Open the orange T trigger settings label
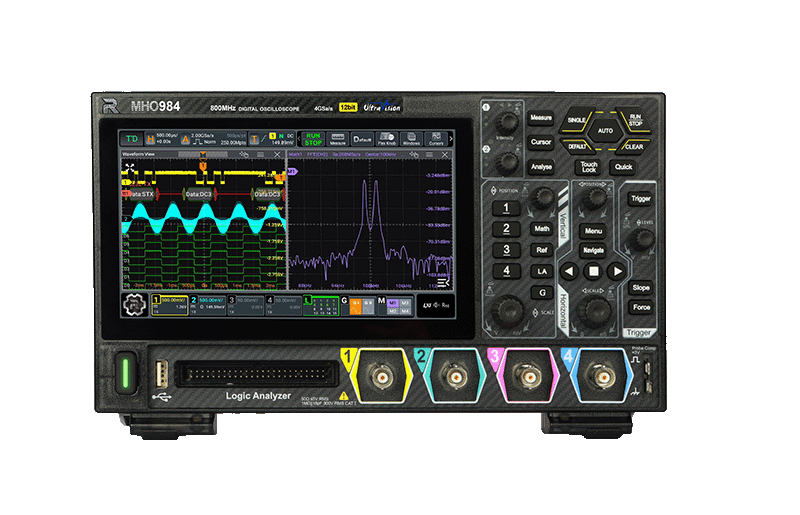Image resolution: width=800 pixels, height=515 pixels. pyautogui.click(x=254, y=139)
